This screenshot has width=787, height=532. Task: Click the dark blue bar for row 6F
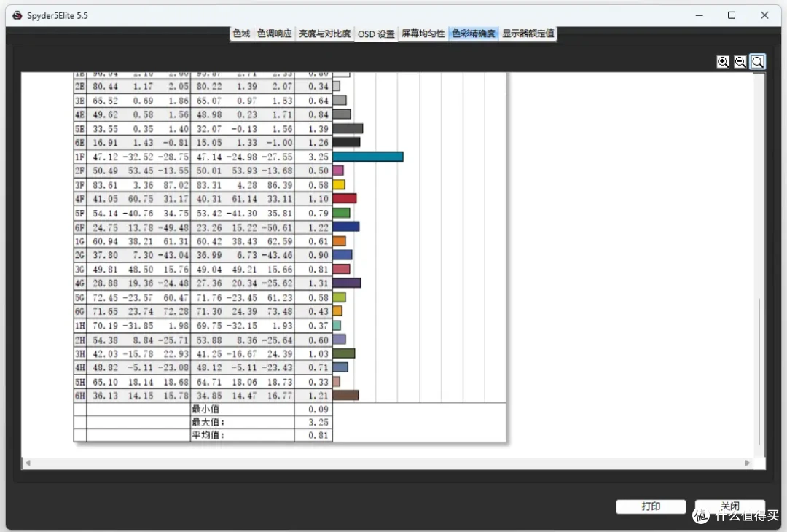tap(346, 227)
